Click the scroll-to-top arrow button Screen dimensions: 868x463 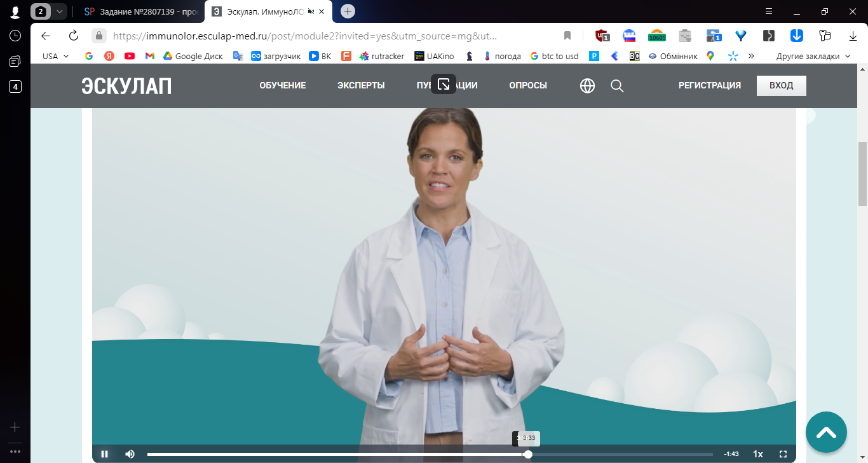click(x=826, y=432)
